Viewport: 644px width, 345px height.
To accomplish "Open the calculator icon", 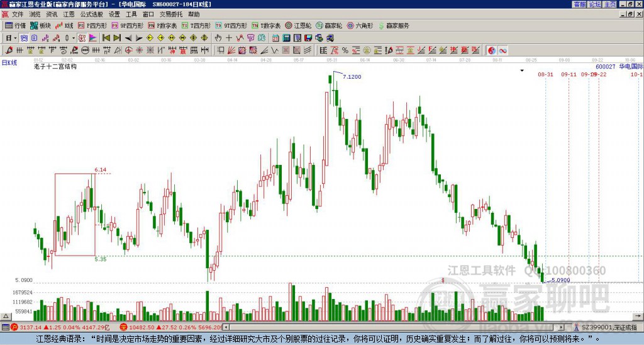I will pos(286,38).
